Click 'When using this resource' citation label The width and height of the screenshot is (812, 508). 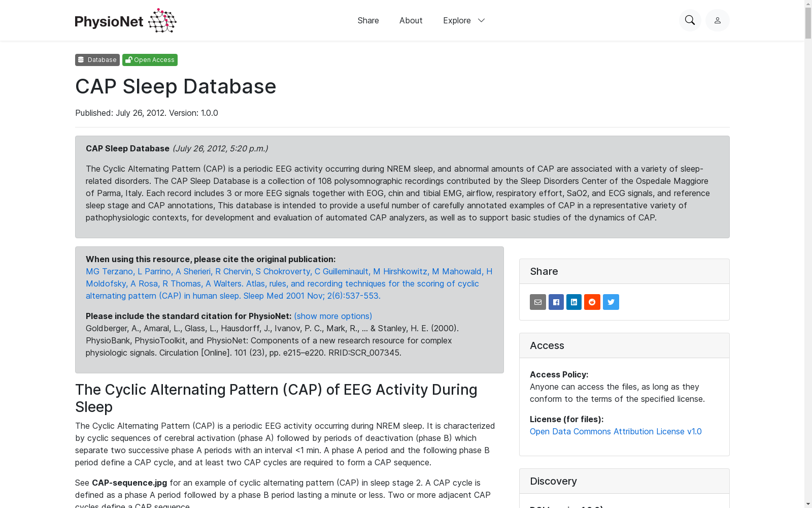211,259
